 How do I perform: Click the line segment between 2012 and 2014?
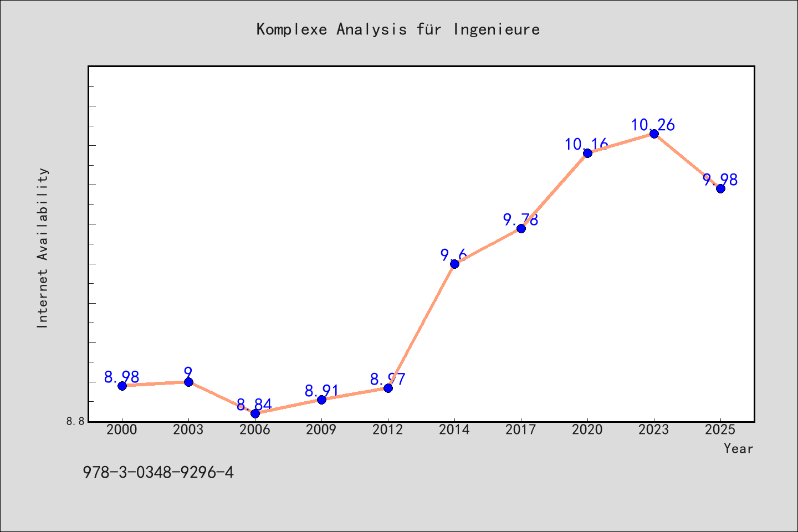coord(421,326)
